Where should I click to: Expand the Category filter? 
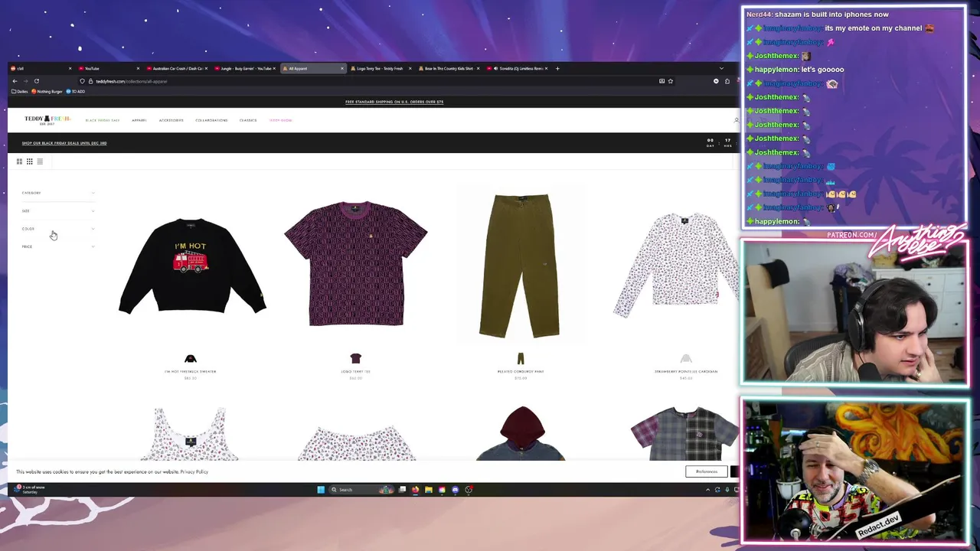(58, 193)
